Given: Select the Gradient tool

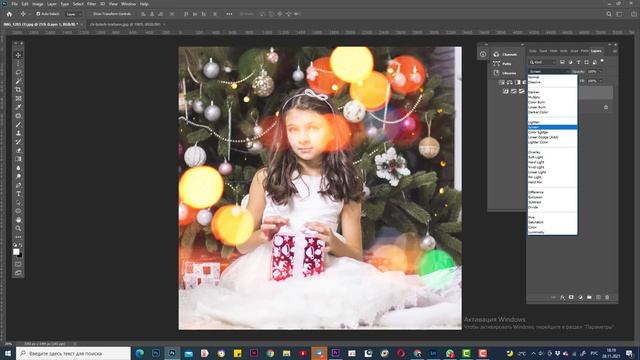Looking at the screenshot, I should (x=18, y=159).
